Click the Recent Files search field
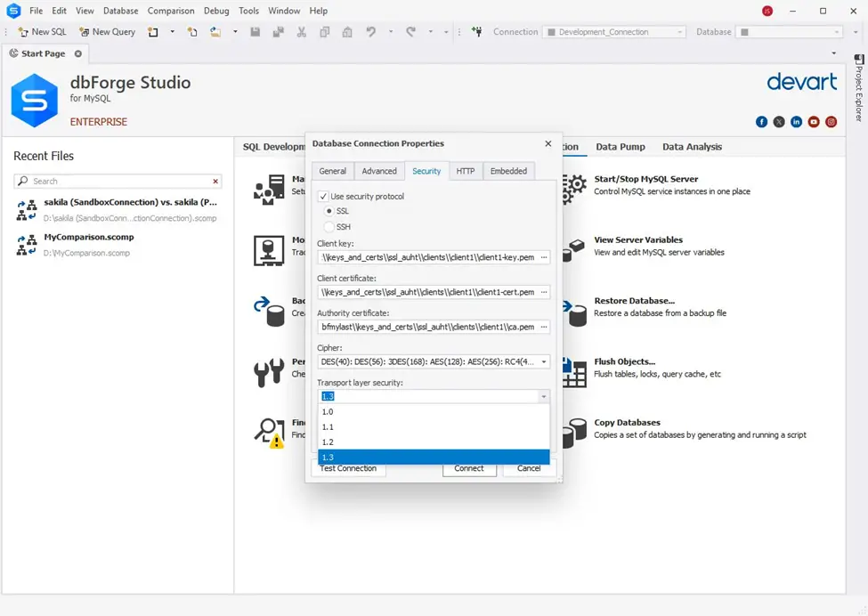The width and height of the screenshot is (868, 616). pos(118,181)
